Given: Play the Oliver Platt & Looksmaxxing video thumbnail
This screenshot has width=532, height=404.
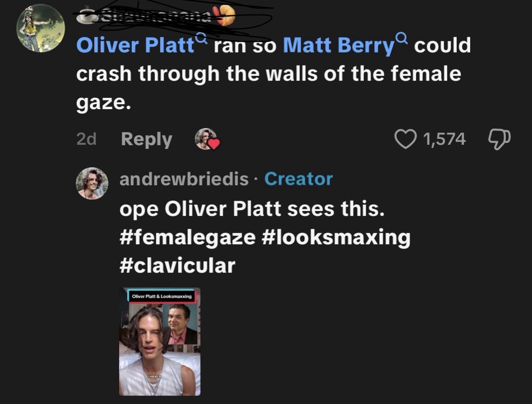Looking at the screenshot, I should coord(160,341).
